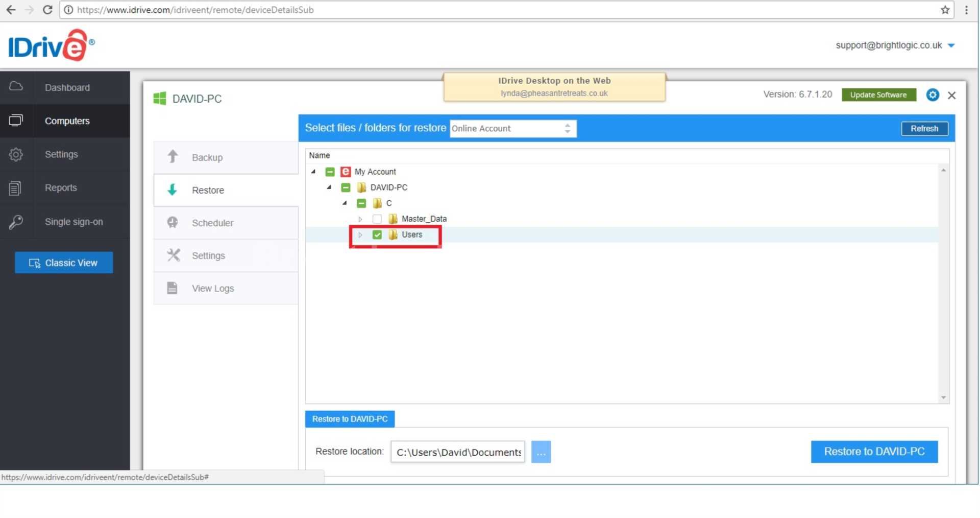This screenshot has height=518, width=980.
Task: Select Computers in the left sidebar
Action: point(66,121)
